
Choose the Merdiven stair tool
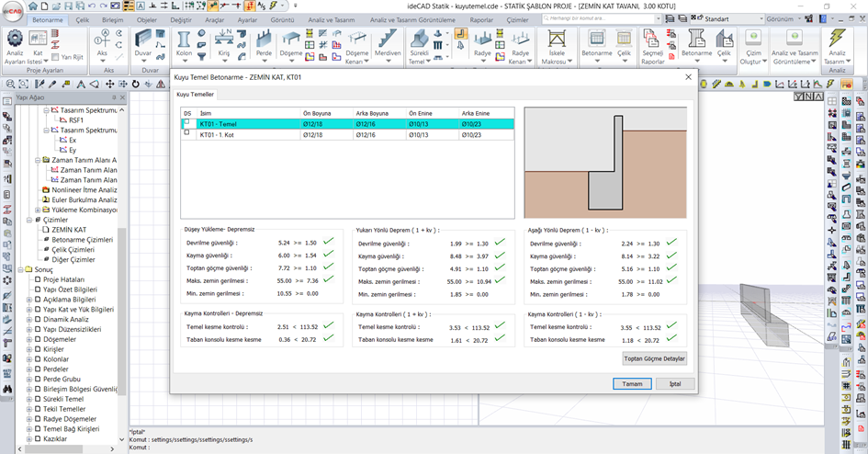(388, 44)
